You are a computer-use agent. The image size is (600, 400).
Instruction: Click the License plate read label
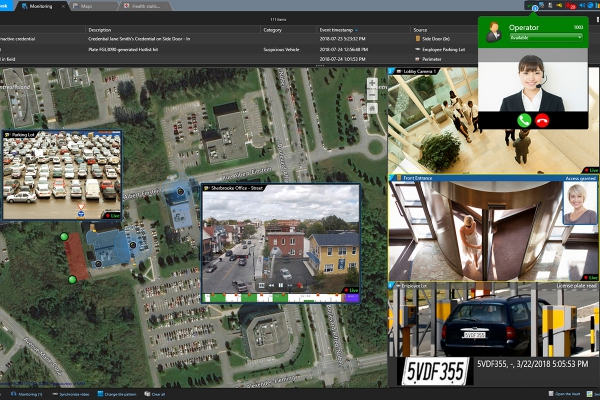(x=576, y=286)
